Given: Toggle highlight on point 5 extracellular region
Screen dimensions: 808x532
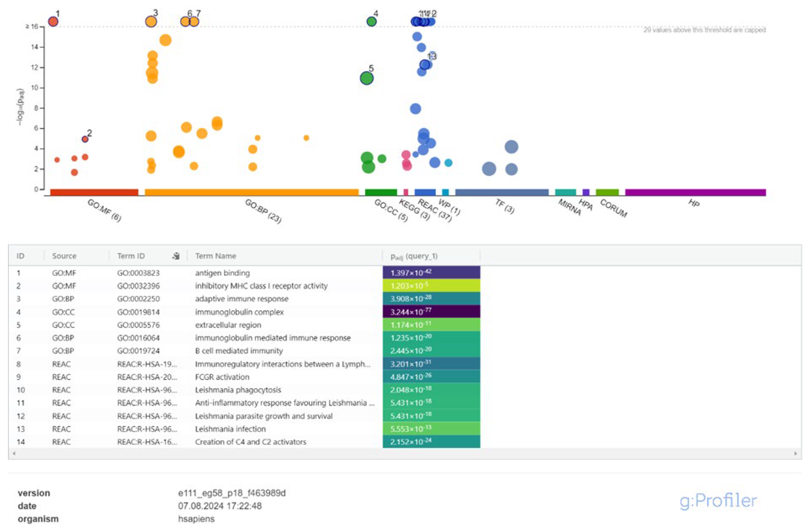Looking at the screenshot, I should click(x=366, y=78).
